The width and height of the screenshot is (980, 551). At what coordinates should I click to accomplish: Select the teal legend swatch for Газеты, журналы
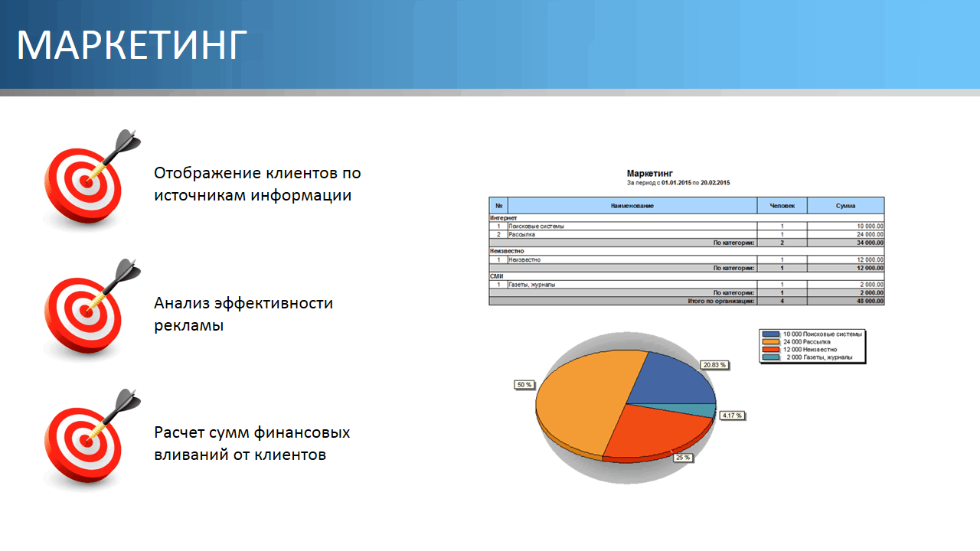click(x=771, y=357)
